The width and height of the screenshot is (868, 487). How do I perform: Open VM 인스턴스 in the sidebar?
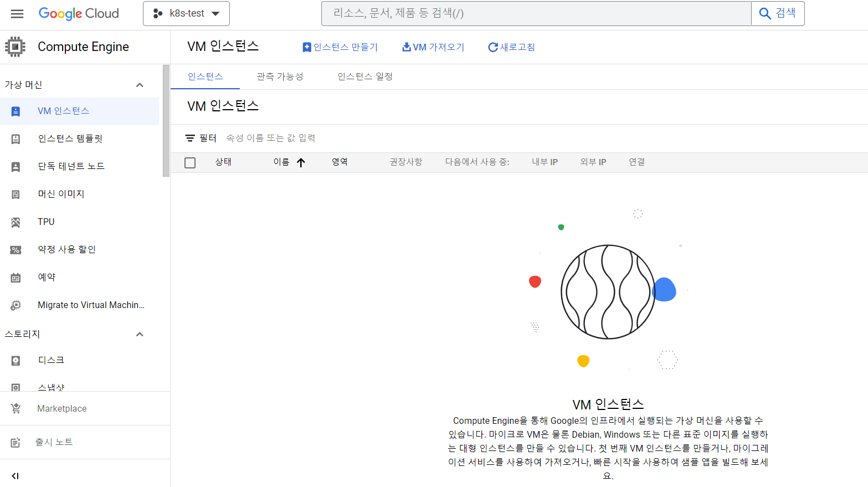tap(80, 111)
